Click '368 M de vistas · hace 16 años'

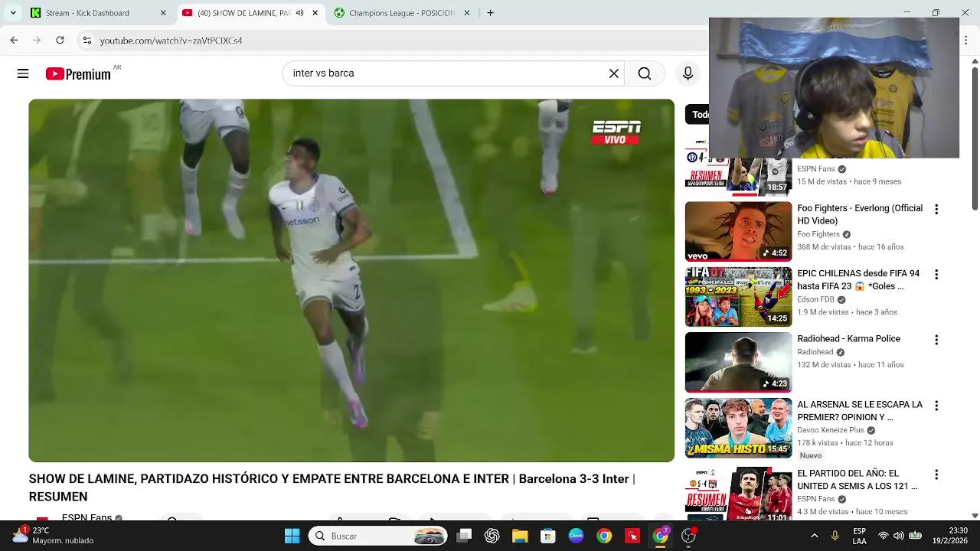851,247
